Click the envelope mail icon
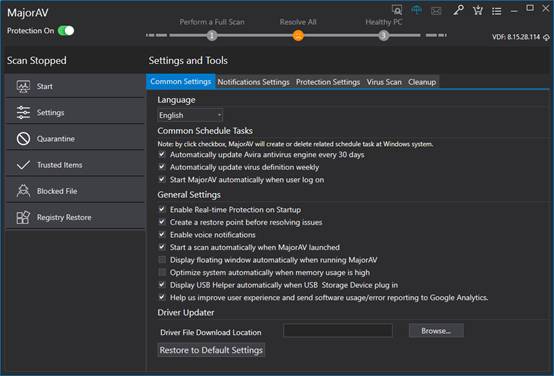This screenshot has width=554, height=376. 436,11
